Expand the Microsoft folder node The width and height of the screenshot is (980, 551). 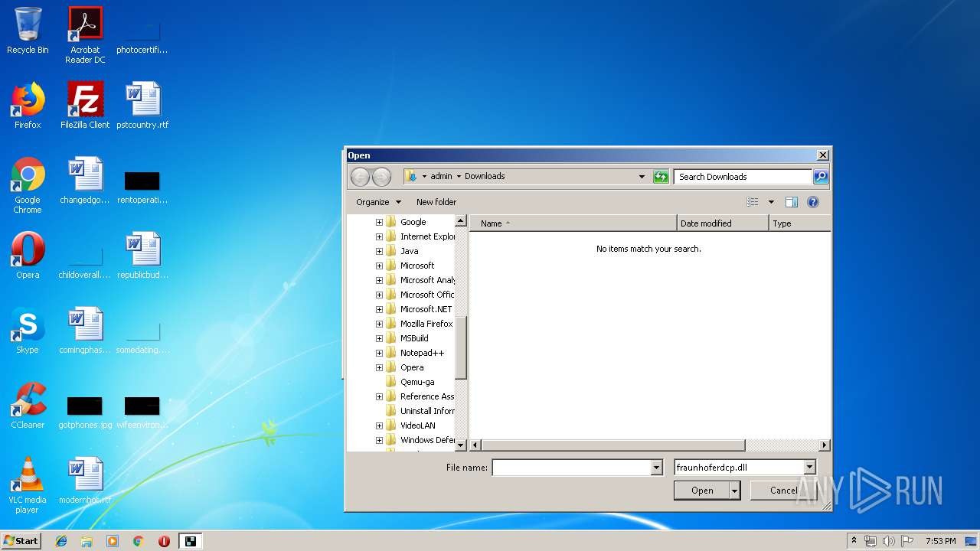[x=379, y=266]
